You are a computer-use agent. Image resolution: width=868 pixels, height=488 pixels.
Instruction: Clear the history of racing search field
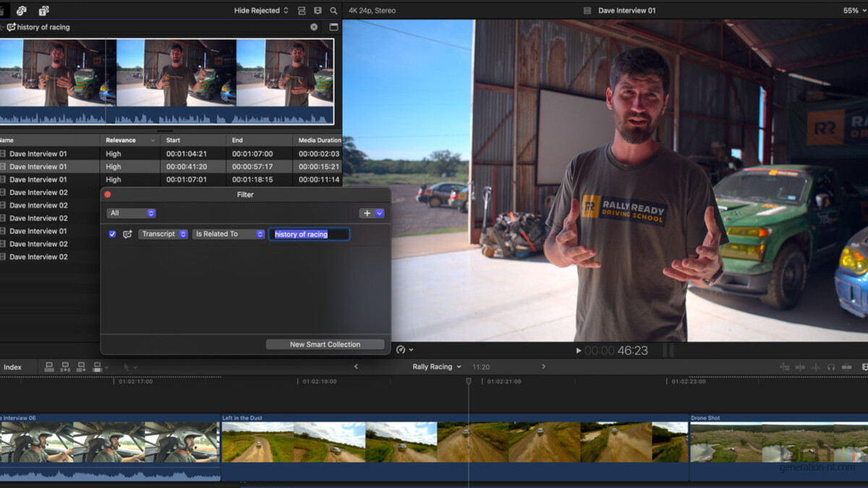pyautogui.click(x=314, y=27)
